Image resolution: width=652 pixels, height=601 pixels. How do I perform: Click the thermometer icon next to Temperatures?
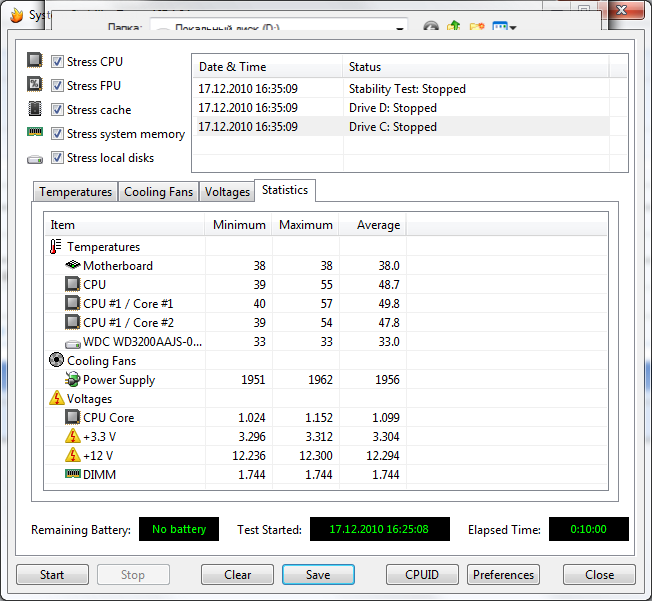56,246
